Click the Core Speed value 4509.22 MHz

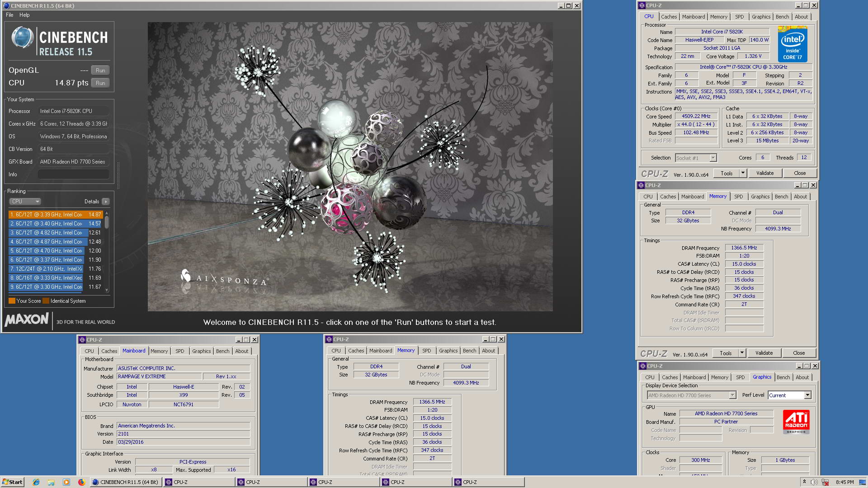(696, 116)
